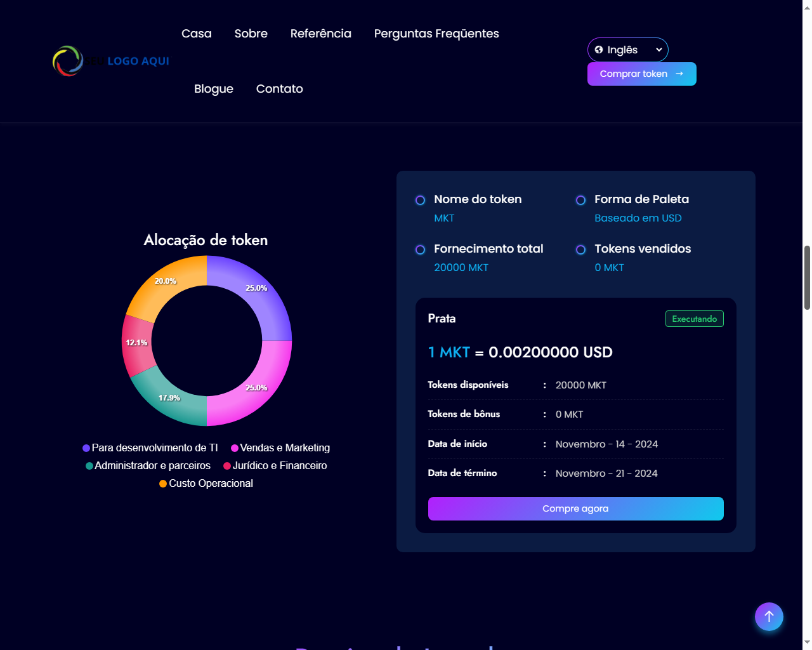Viewport: 812px width, 650px height.
Task: Toggle the Vendas e Marketing legend item
Action: point(280,448)
